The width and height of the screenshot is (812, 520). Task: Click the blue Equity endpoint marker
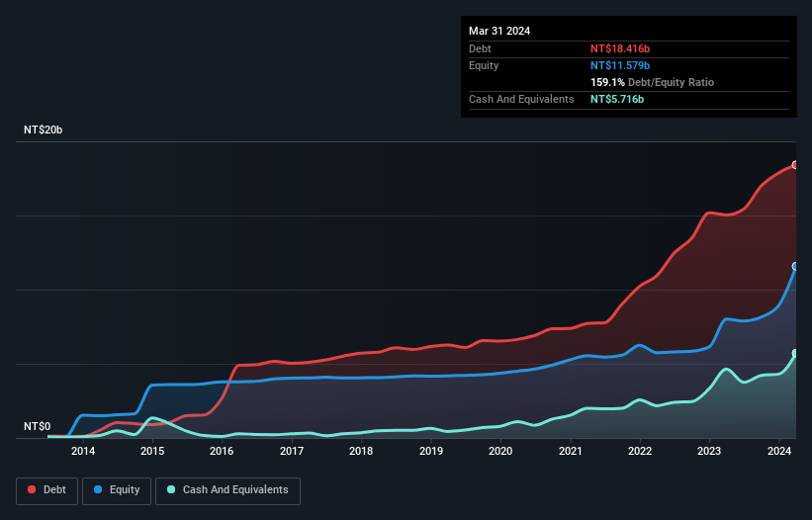coord(795,267)
